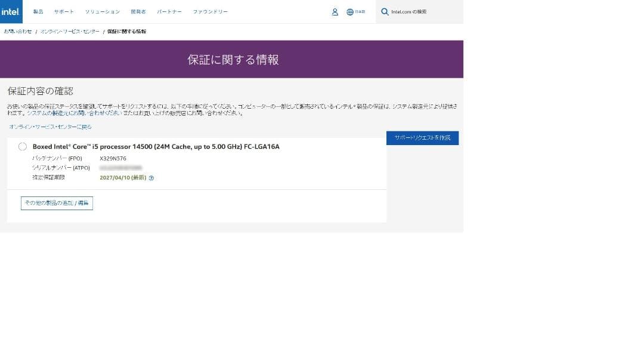Click the warranty date help icon
Image resolution: width=644 pixels, height=363 pixels.
point(151,178)
